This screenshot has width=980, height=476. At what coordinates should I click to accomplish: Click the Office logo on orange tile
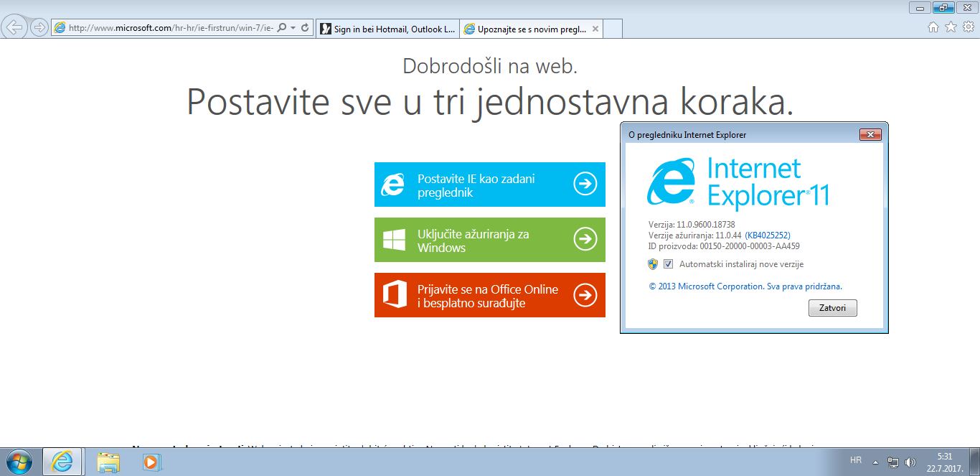(x=394, y=295)
